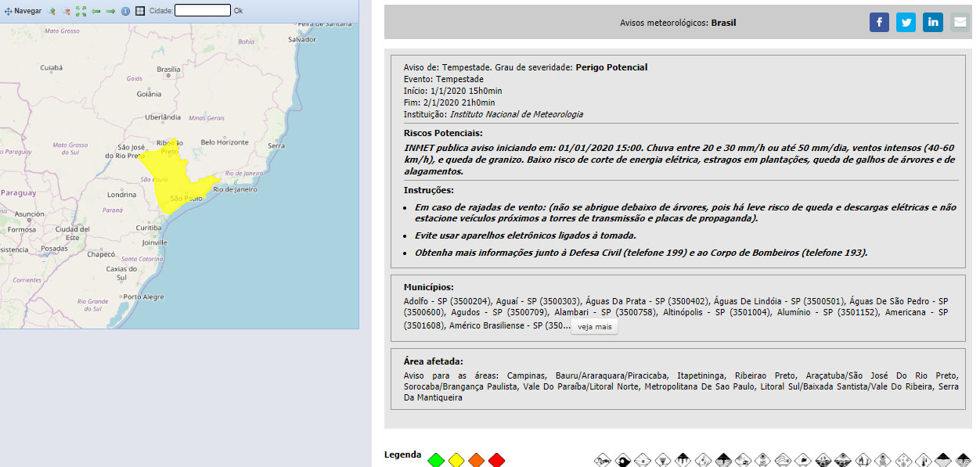Screen dimensions: 980x467
Task: Expand municipalities with veja mais
Action: (x=594, y=326)
